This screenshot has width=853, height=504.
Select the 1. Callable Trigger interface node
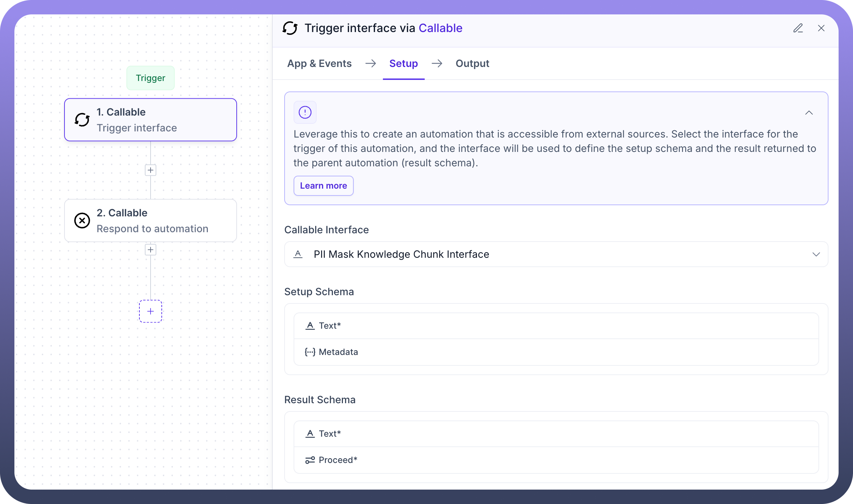pos(150,120)
